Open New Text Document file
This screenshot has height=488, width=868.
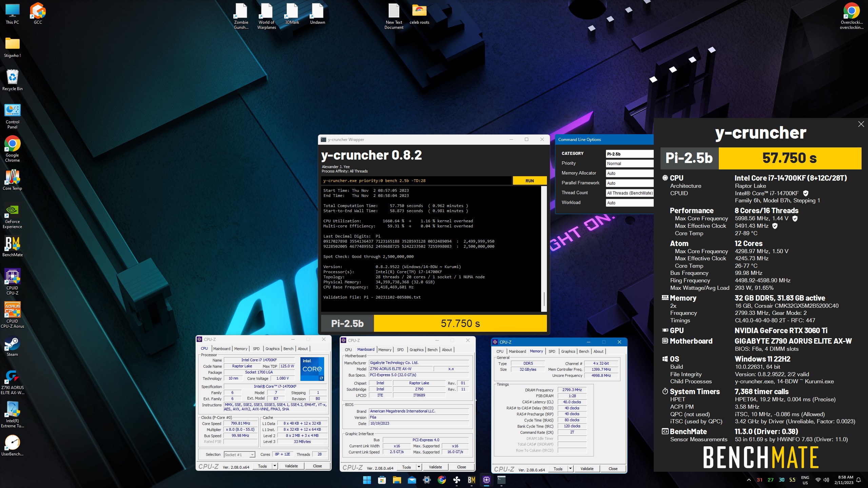(394, 16)
